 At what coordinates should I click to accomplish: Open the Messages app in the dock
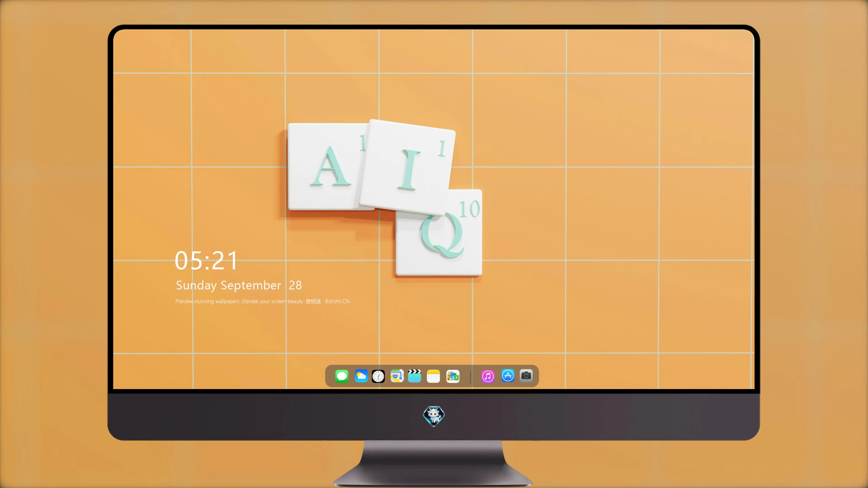[x=342, y=376]
